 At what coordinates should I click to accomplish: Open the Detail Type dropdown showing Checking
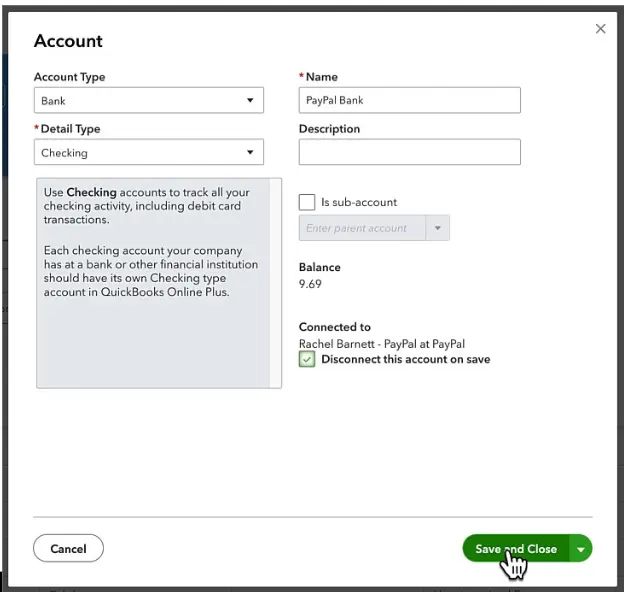coord(149,152)
